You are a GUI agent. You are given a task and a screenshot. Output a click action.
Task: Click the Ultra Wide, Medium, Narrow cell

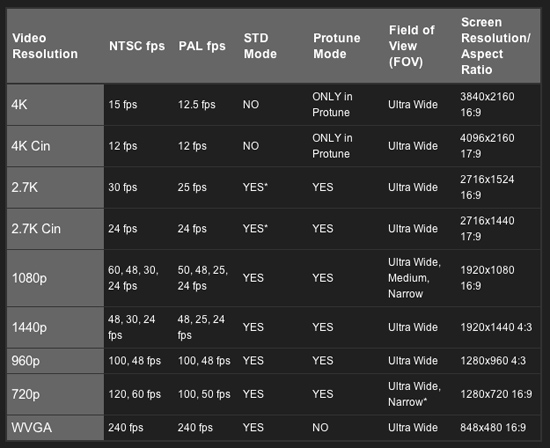pyautogui.click(x=414, y=278)
